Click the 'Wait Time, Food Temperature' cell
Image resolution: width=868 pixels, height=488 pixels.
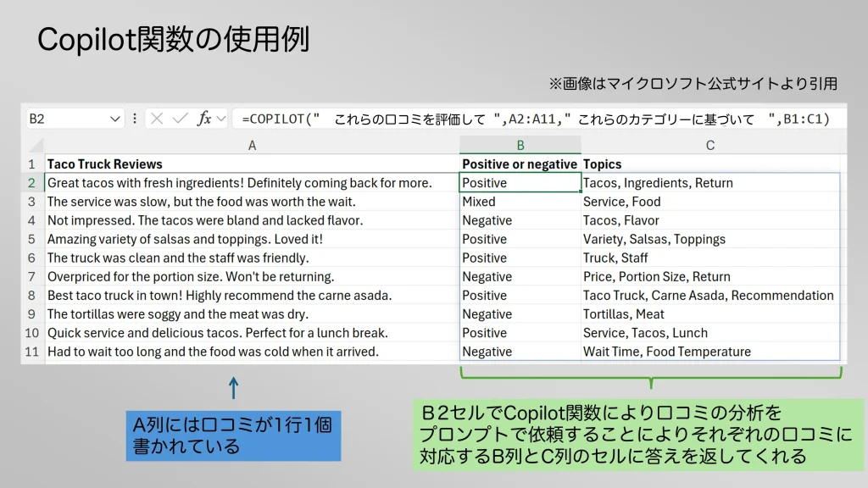tap(710, 352)
